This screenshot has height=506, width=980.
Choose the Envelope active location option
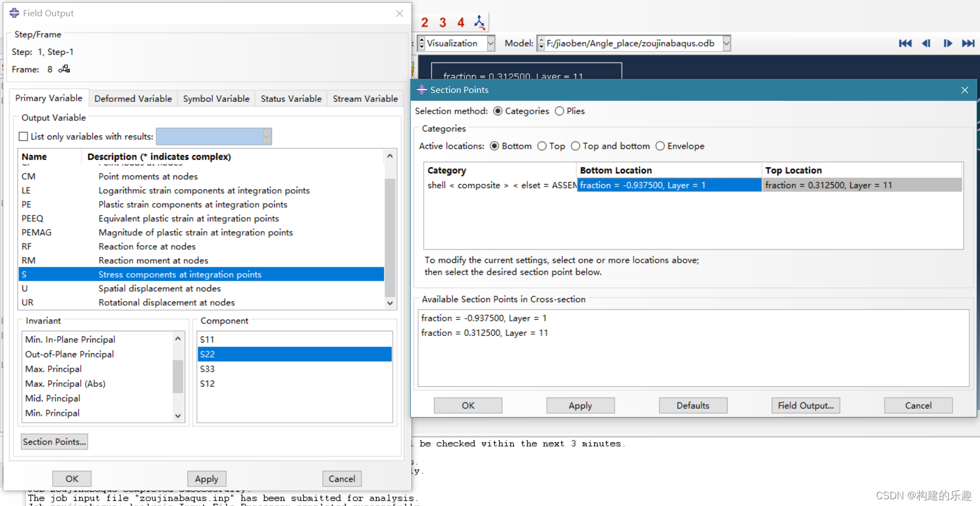point(660,146)
